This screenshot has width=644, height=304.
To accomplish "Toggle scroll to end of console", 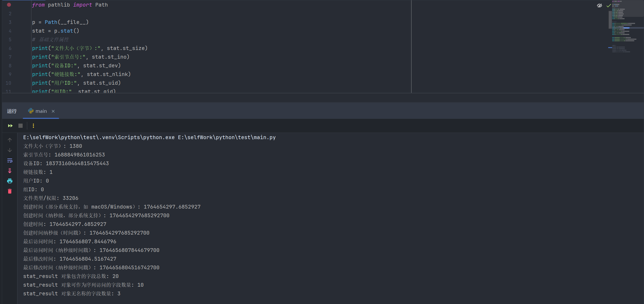I will pyautogui.click(x=10, y=171).
